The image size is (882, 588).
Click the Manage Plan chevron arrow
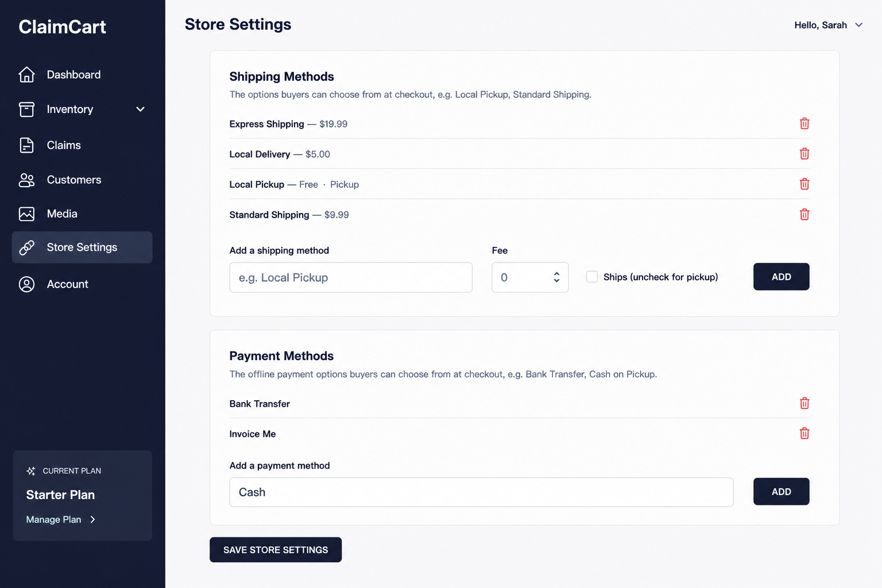click(x=92, y=520)
